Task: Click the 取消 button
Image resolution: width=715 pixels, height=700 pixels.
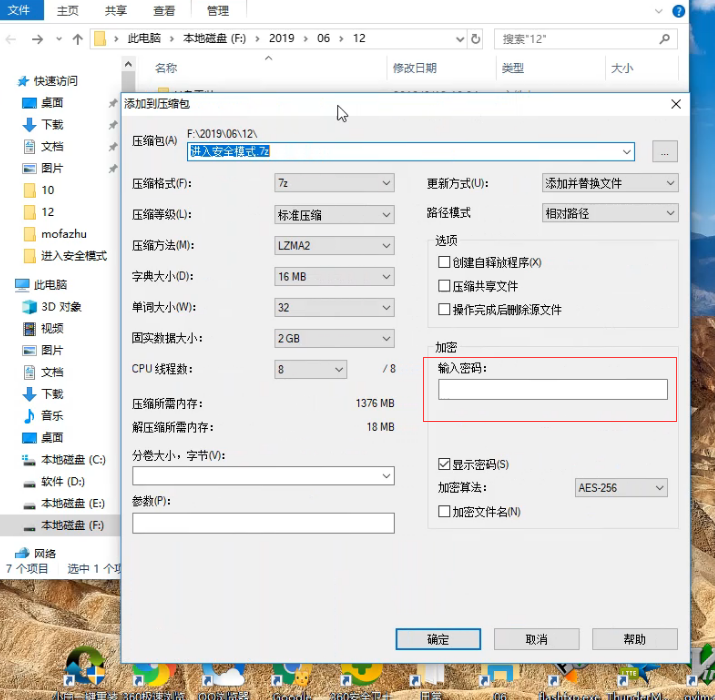Action: tap(536, 639)
